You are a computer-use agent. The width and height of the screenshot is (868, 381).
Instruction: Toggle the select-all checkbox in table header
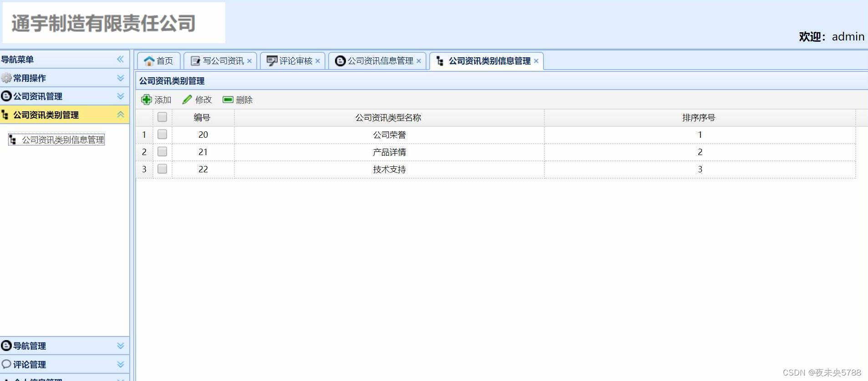pos(162,117)
